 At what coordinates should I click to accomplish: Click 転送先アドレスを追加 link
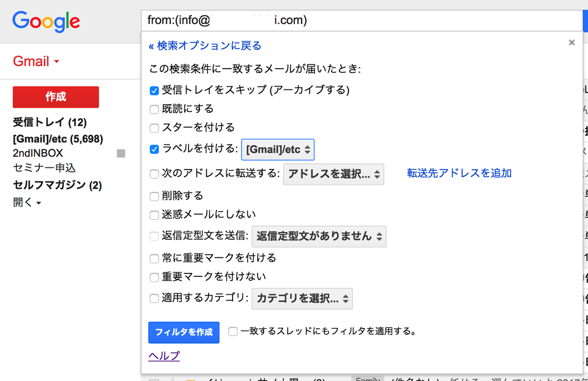point(459,173)
